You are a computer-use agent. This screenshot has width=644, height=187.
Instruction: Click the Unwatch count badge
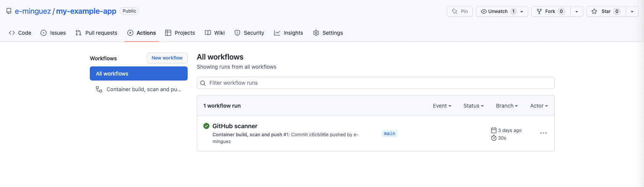(513, 11)
